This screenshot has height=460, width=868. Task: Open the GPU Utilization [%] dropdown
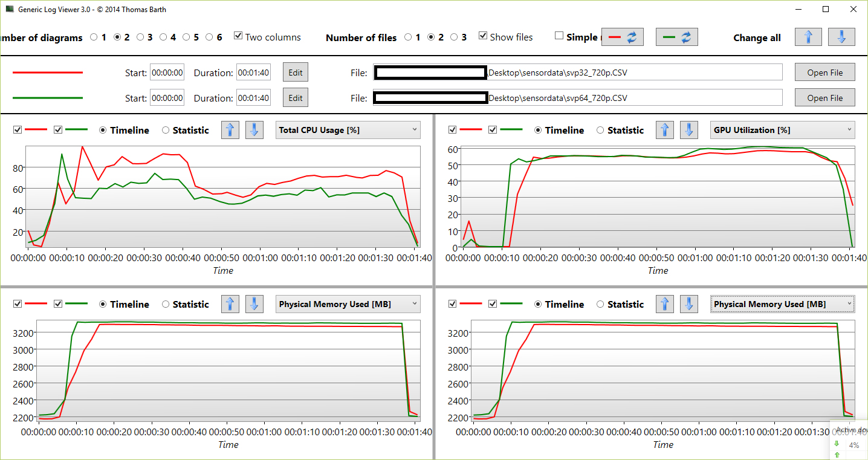coord(783,130)
